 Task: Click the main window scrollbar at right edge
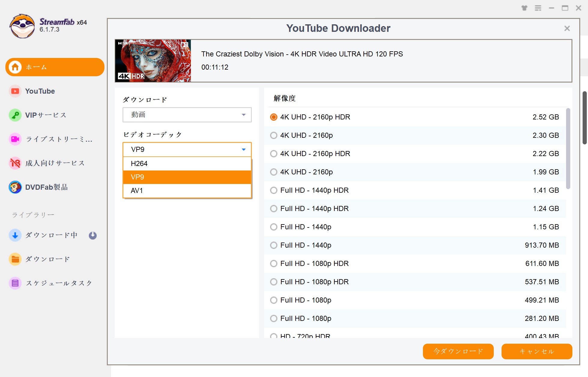point(585,118)
